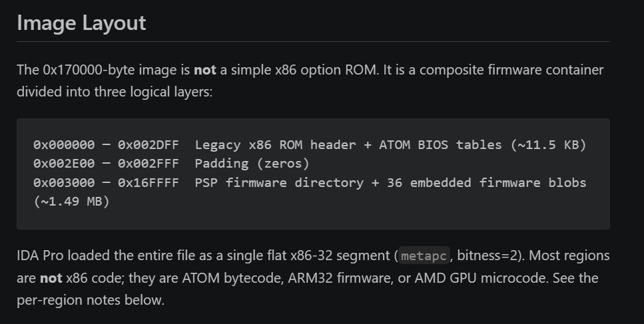Click the 0x003000 offset in code block
The height and width of the screenshot is (324, 644).
[x=64, y=182]
